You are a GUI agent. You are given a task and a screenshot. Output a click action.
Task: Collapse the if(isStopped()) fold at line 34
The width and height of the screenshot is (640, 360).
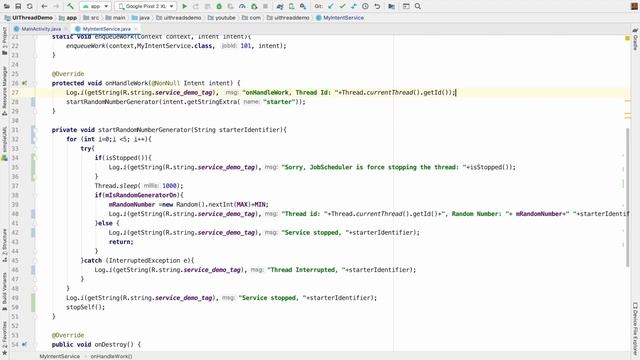35,158
